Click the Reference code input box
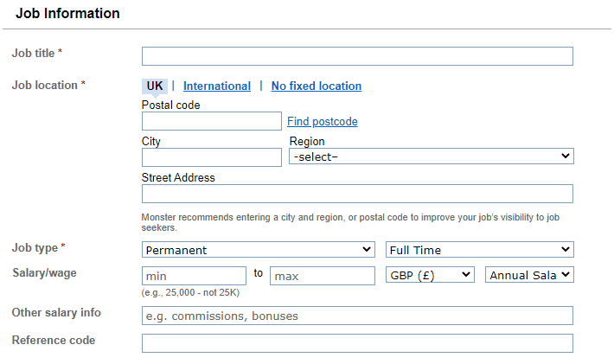This screenshot has width=614, height=364. [x=357, y=343]
